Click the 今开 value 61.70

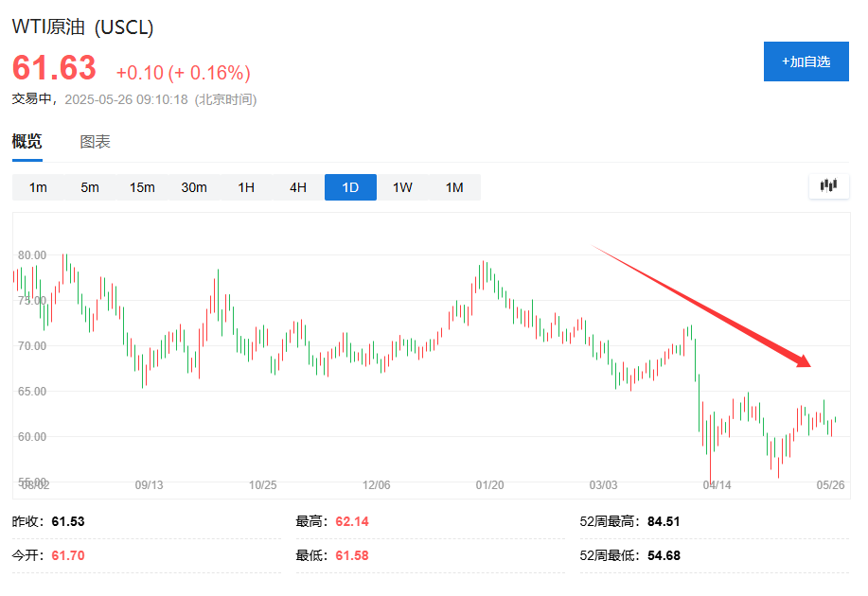click(68, 555)
